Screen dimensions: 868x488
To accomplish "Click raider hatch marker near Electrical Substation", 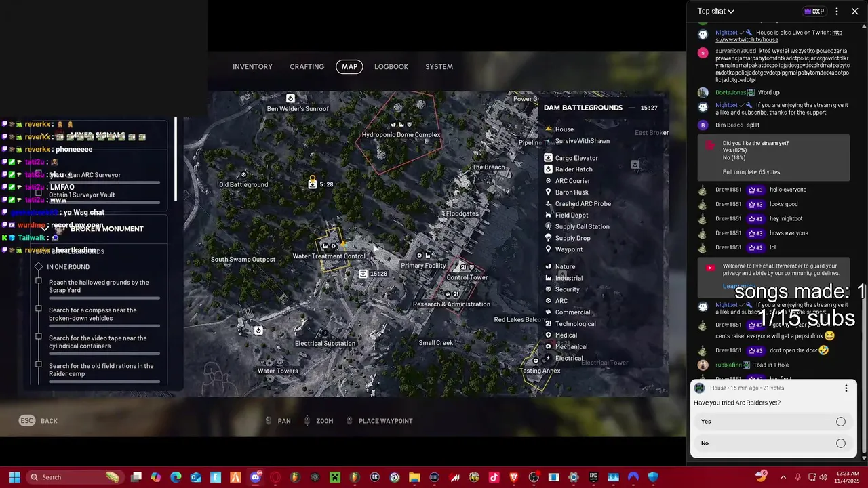I will click(258, 331).
